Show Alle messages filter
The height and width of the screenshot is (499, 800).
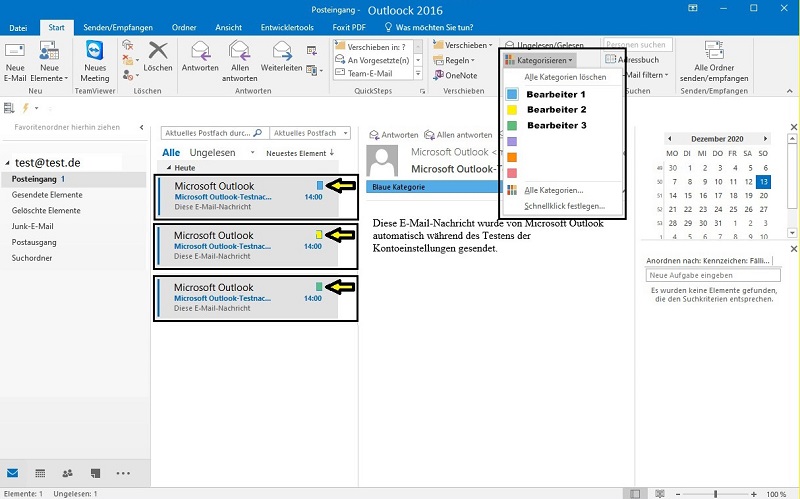pyautogui.click(x=171, y=153)
